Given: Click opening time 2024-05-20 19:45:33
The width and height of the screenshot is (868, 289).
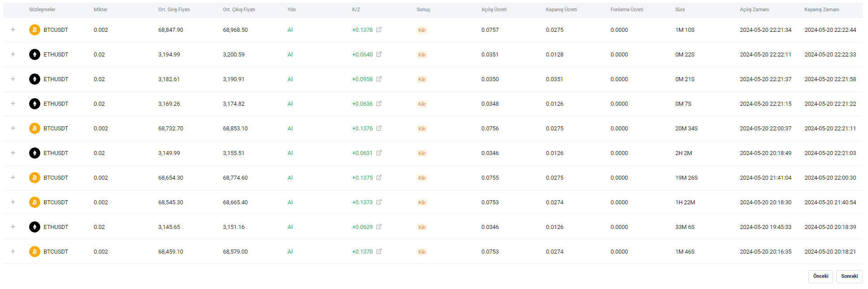Looking at the screenshot, I should [765, 227].
